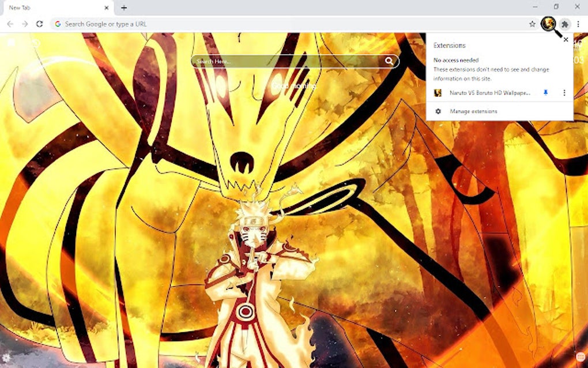This screenshot has width=588, height=368.
Task: Click the No access needed heading
Action: point(456,60)
